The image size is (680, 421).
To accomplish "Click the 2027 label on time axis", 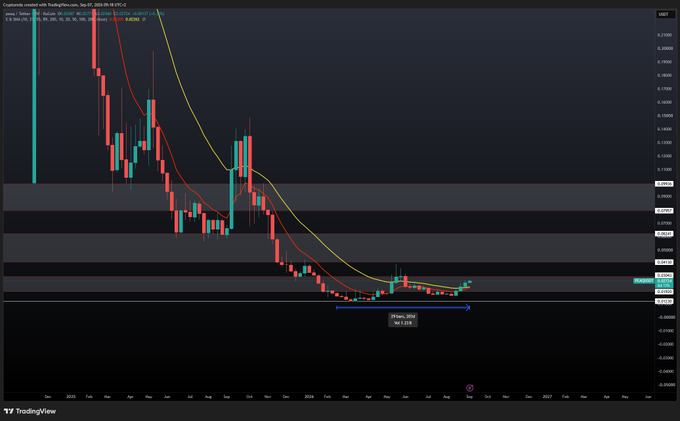I will (x=547, y=397).
